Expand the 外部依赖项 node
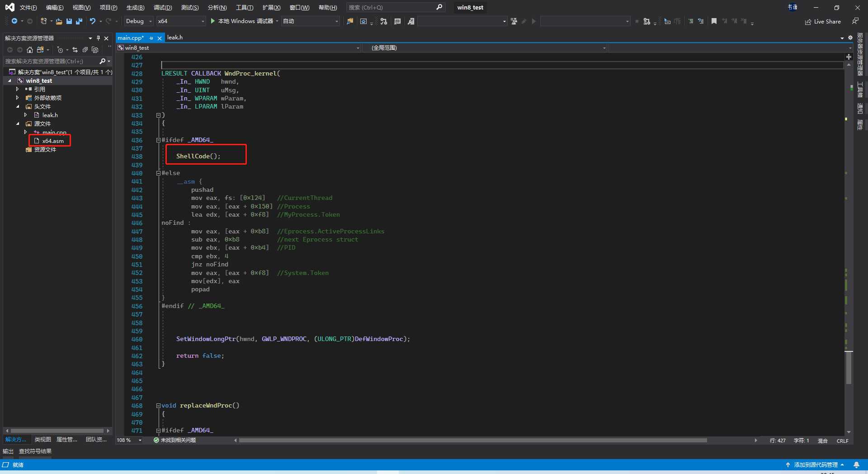The image size is (868, 474). pyautogui.click(x=18, y=98)
